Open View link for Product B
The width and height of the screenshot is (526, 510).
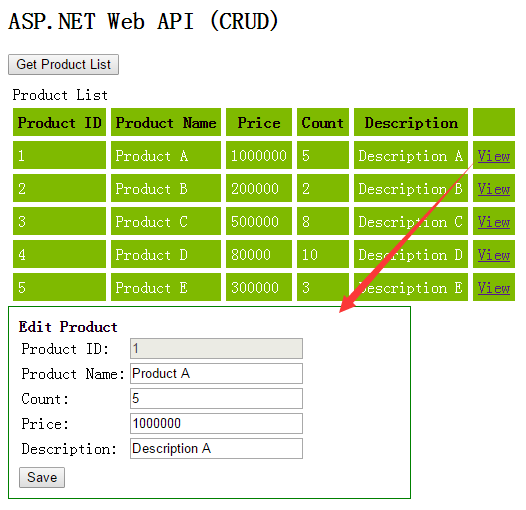coord(494,189)
